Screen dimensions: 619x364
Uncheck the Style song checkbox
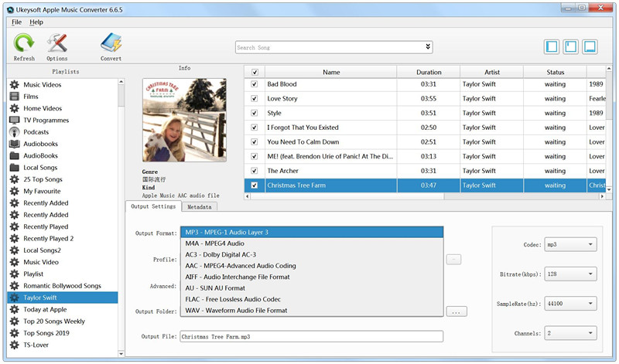pyautogui.click(x=255, y=113)
